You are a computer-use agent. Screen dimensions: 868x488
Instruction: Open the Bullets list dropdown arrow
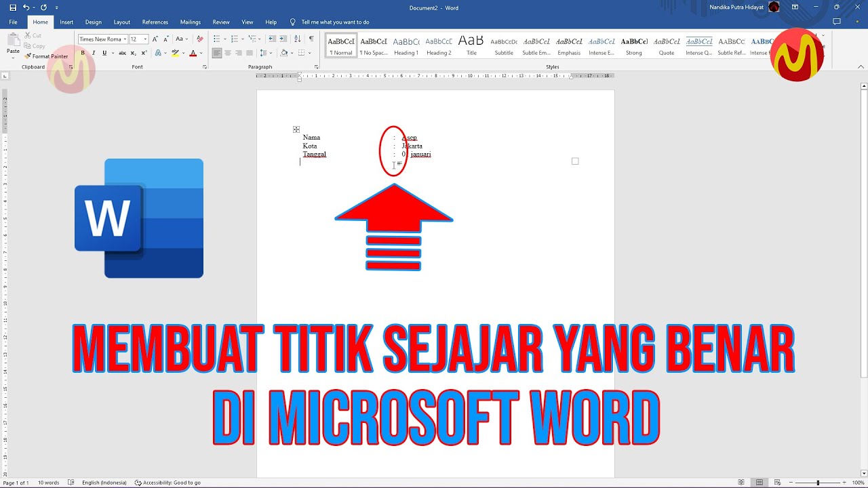click(224, 39)
